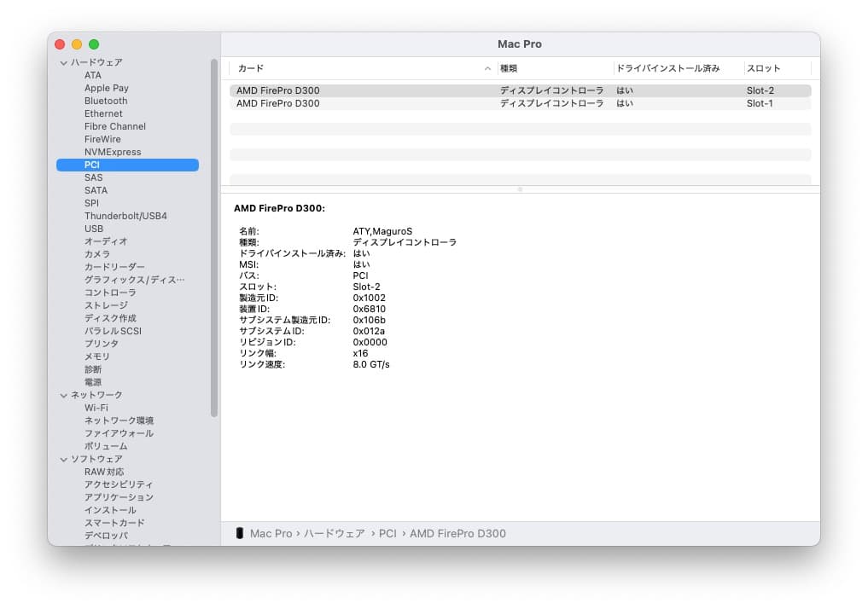Select Fibre Channel in the sidebar
This screenshot has height=609, width=868.
pyautogui.click(x=114, y=125)
